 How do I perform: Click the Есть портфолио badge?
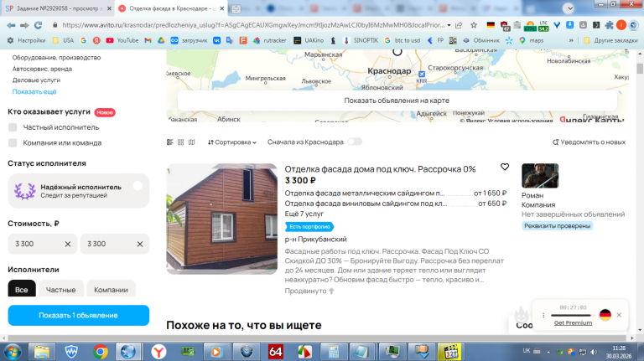click(x=309, y=226)
